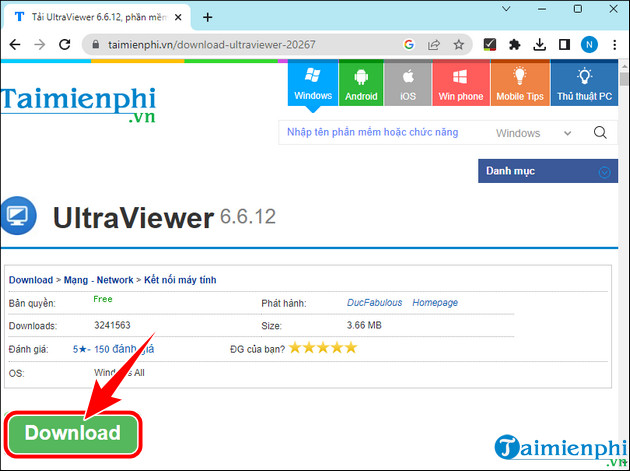Image resolution: width=630 pixels, height=471 pixels.
Task: Open the Mobile Tips tab
Action: click(x=520, y=83)
